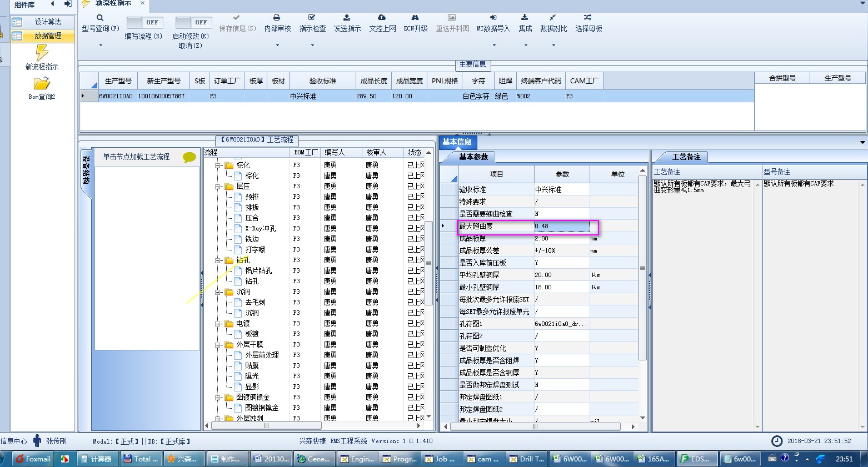Select the X-Ray冲孔 process step
Image resolution: width=868 pixels, height=467 pixels.
coord(260,228)
